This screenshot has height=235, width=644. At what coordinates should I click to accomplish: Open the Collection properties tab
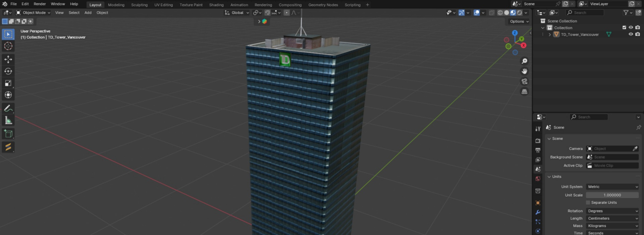538,191
